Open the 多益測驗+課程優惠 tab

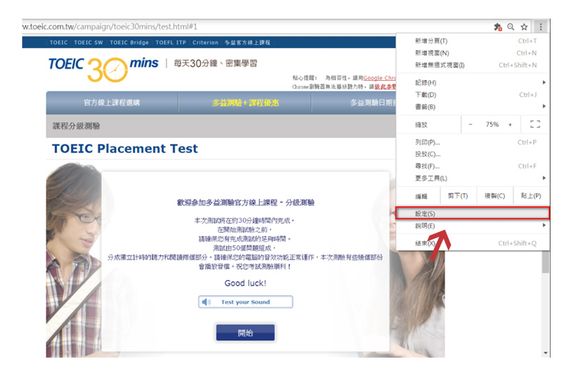point(245,102)
